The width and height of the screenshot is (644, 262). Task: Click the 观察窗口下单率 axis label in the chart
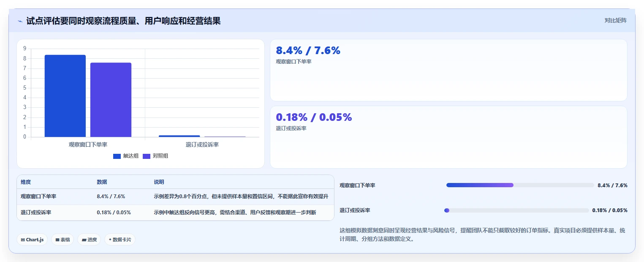click(88, 145)
